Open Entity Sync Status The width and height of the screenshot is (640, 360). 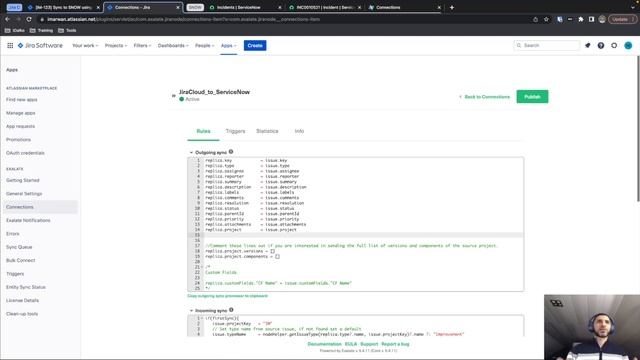26,287
